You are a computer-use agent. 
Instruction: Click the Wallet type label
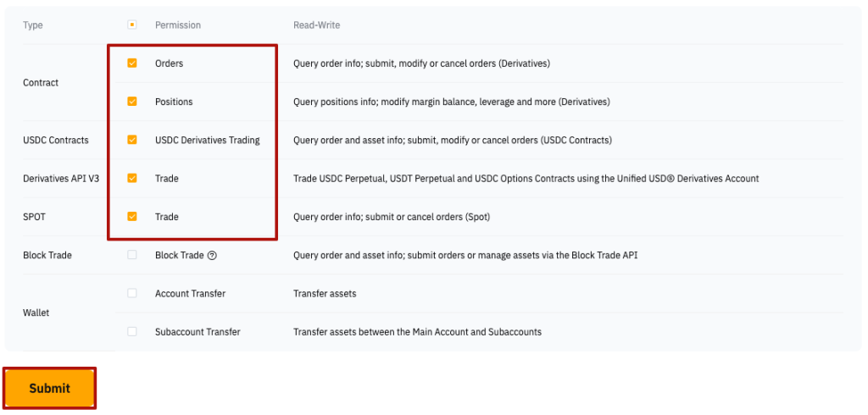click(36, 313)
